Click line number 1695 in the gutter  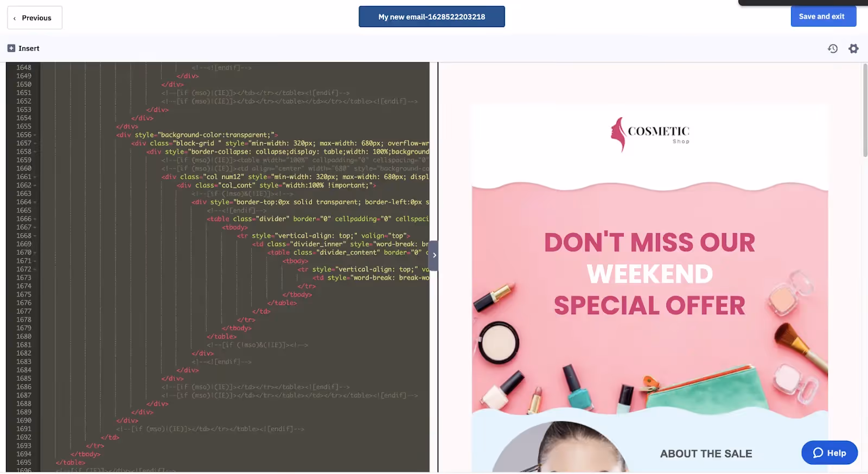click(x=23, y=463)
